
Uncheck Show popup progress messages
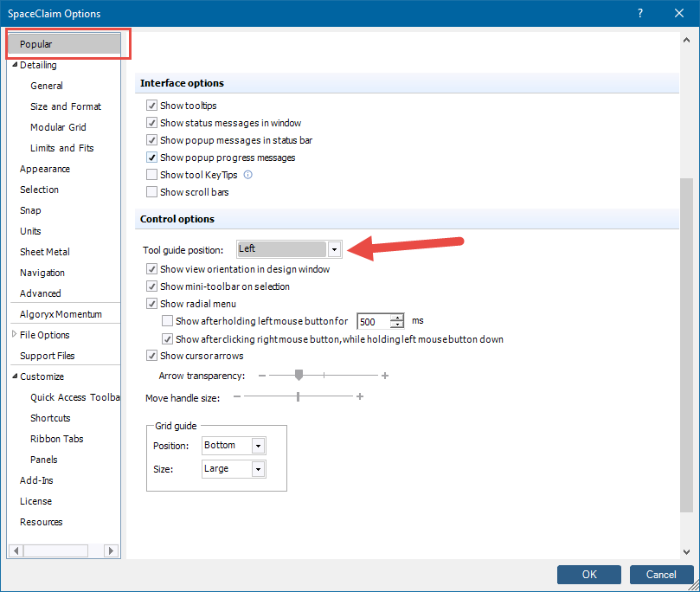[x=151, y=158]
